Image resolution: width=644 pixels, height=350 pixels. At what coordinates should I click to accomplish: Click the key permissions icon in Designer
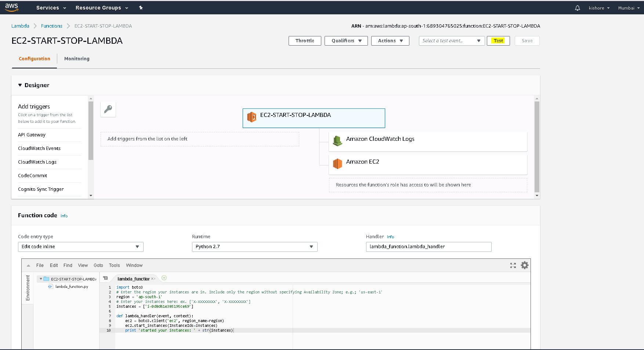pyautogui.click(x=108, y=109)
